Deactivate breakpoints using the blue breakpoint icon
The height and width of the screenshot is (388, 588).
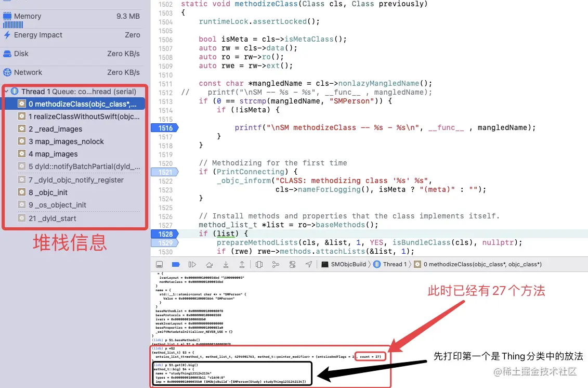176,265
